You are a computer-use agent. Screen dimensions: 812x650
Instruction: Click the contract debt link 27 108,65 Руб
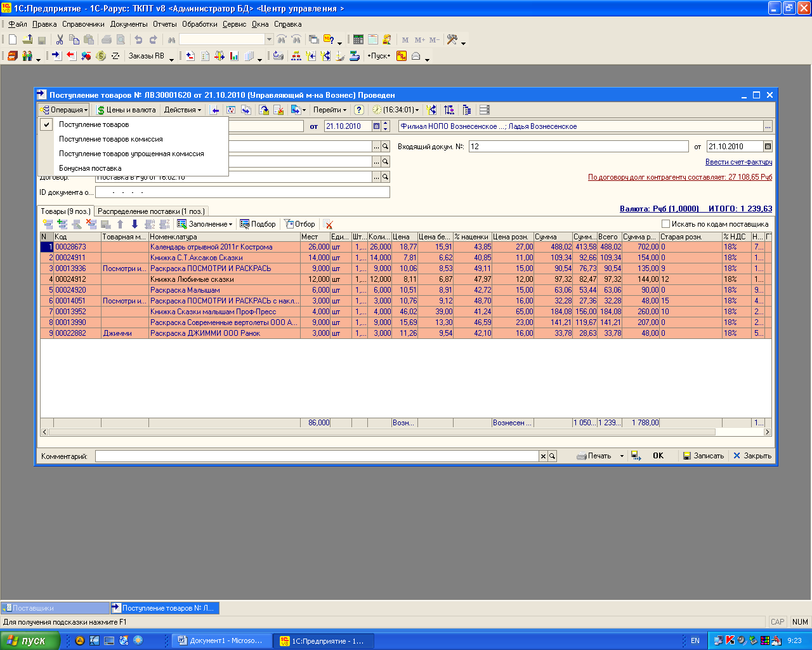tap(680, 178)
